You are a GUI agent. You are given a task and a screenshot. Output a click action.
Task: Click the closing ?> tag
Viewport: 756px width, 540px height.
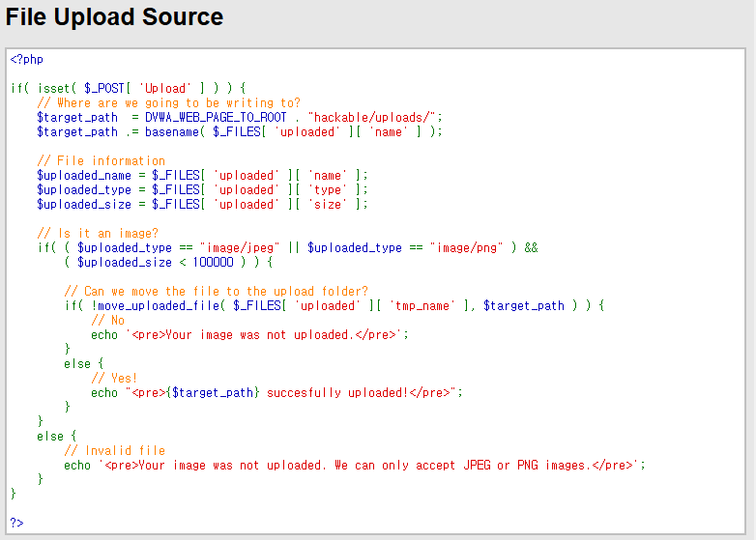tap(16, 523)
